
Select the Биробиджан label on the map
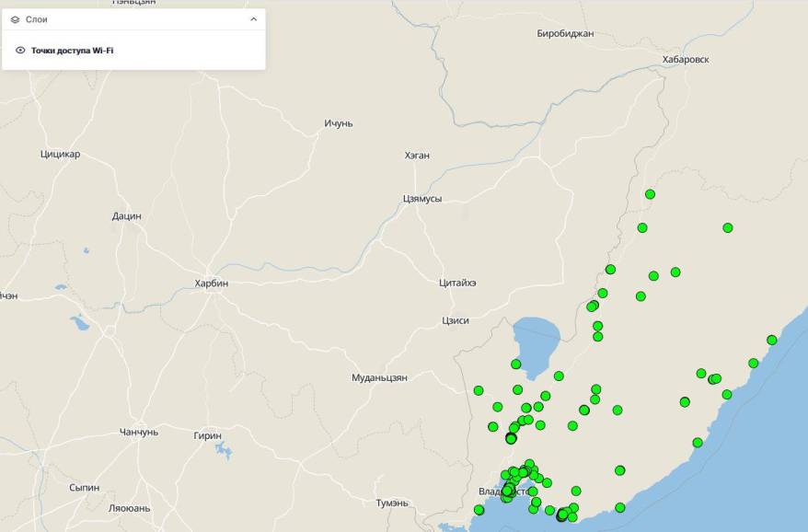point(565,34)
